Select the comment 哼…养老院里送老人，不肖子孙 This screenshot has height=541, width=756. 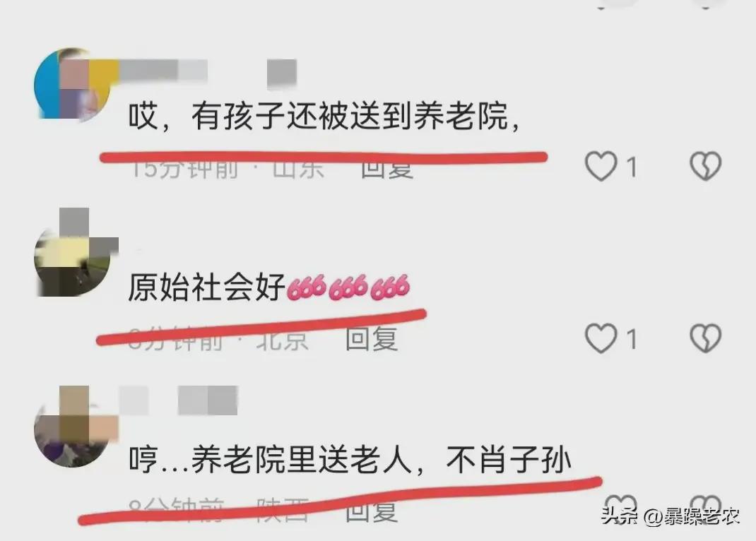click(x=350, y=459)
